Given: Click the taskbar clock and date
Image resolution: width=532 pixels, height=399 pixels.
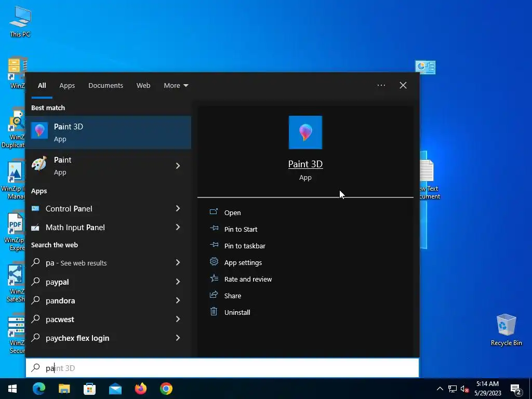Looking at the screenshot, I should [x=487, y=389].
